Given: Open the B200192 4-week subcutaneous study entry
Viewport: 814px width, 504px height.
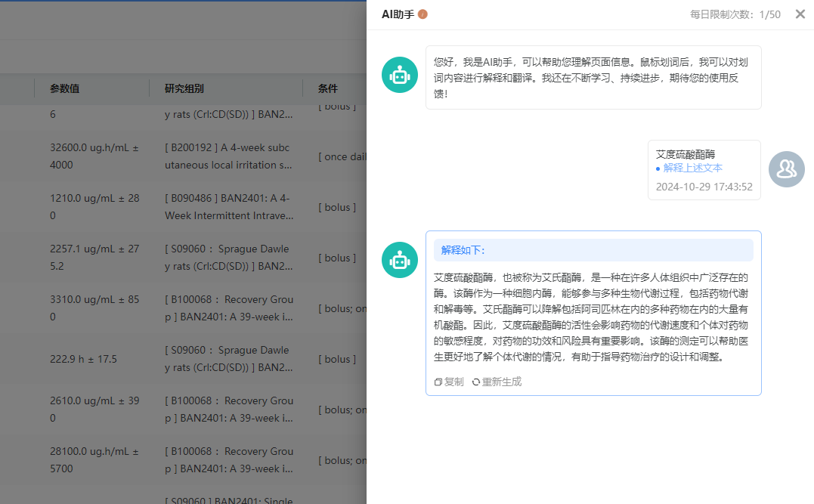Looking at the screenshot, I should [227, 156].
